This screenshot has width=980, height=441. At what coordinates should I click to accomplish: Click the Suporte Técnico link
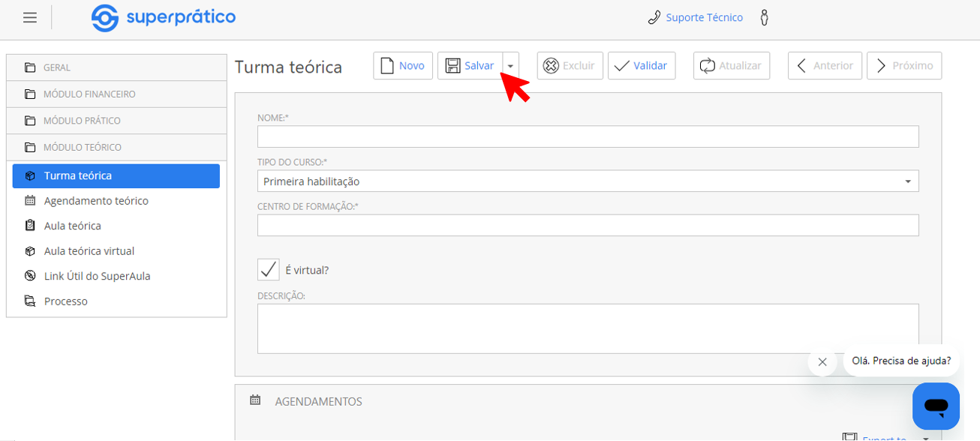pos(704,18)
